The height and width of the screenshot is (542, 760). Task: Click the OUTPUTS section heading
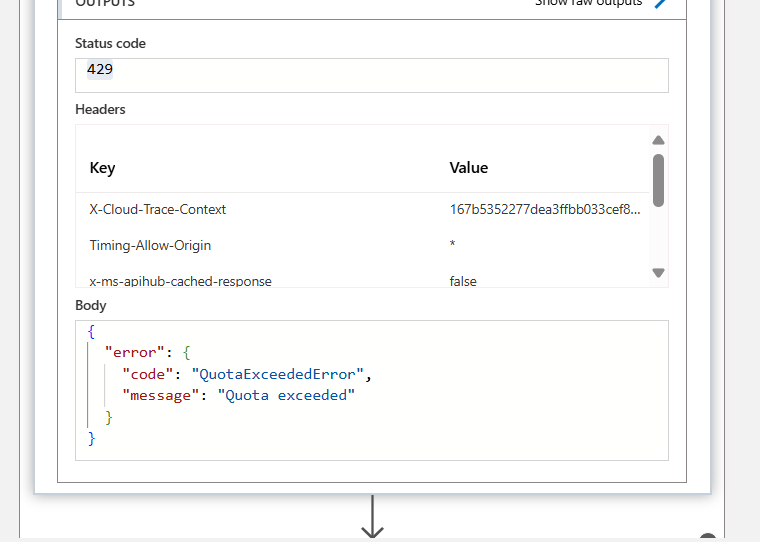coord(105,3)
